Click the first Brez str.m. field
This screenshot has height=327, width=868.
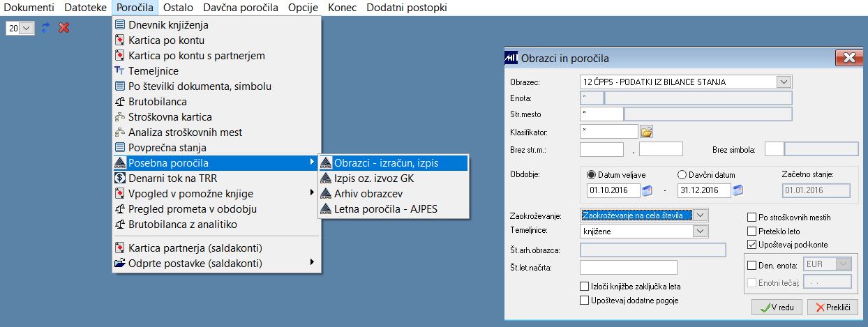click(x=601, y=149)
